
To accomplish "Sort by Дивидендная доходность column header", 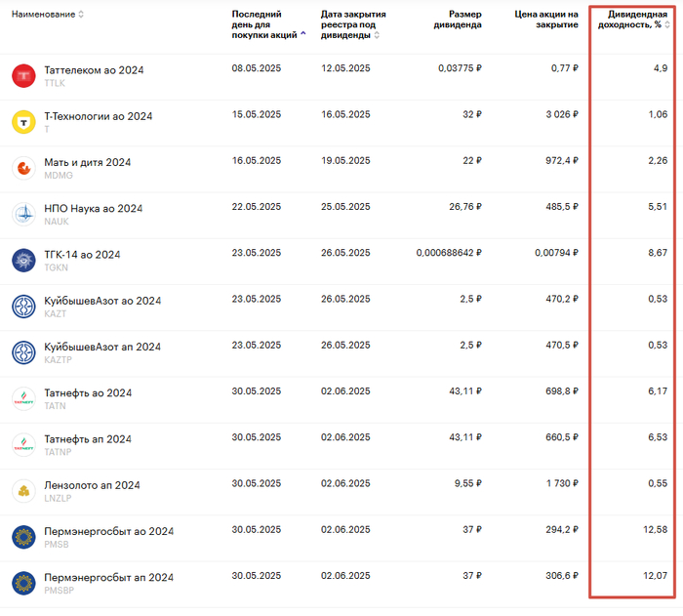I will [636, 20].
